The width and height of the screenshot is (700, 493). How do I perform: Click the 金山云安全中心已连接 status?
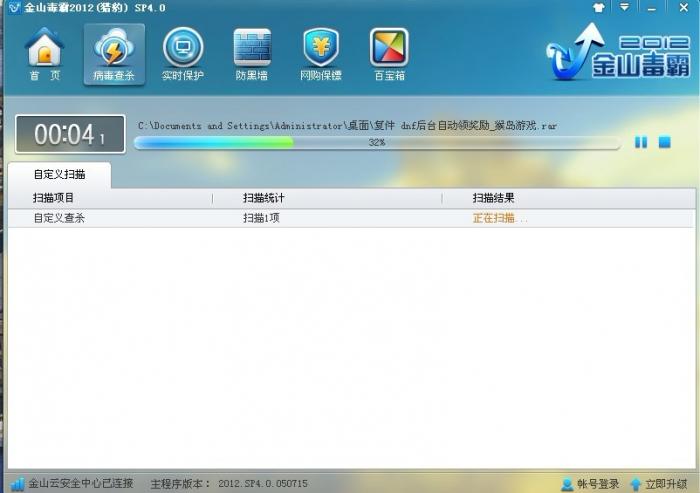click(81, 483)
